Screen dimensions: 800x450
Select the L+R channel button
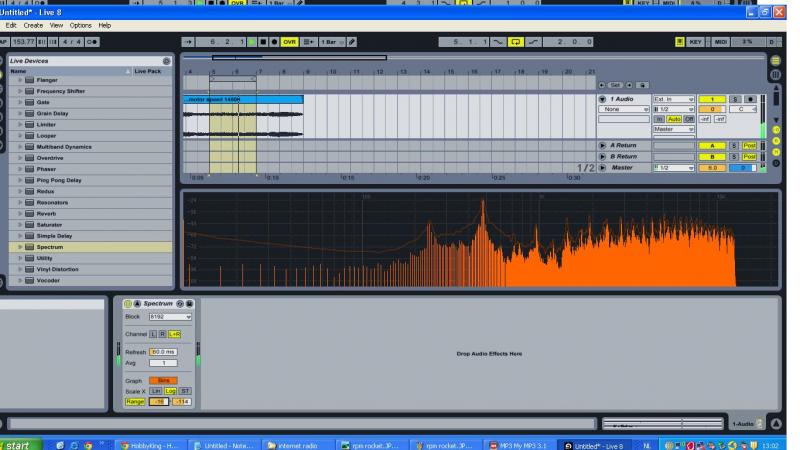coord(174,334)
